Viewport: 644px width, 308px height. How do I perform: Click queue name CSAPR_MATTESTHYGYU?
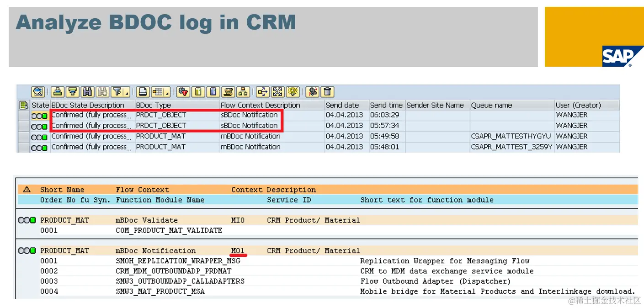[x=511, y=136]
